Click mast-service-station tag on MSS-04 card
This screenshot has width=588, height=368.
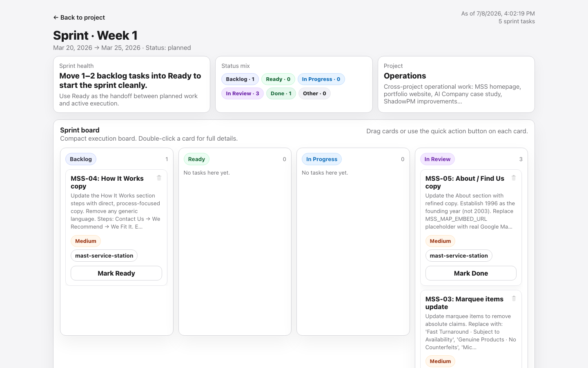[104, 256]
